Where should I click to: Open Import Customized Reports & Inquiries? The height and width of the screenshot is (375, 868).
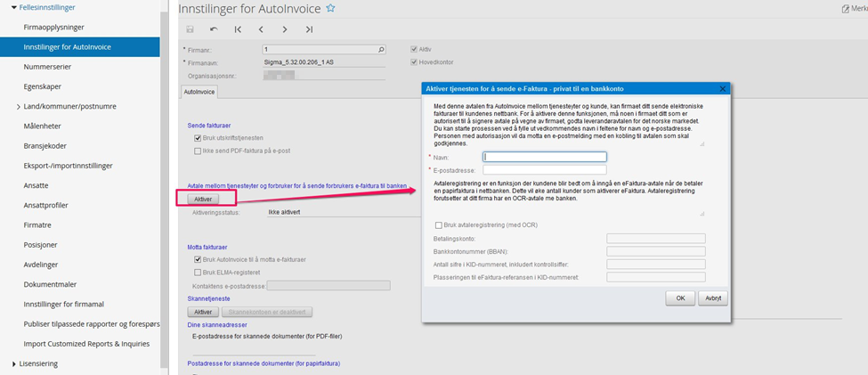tap(86, 344)
